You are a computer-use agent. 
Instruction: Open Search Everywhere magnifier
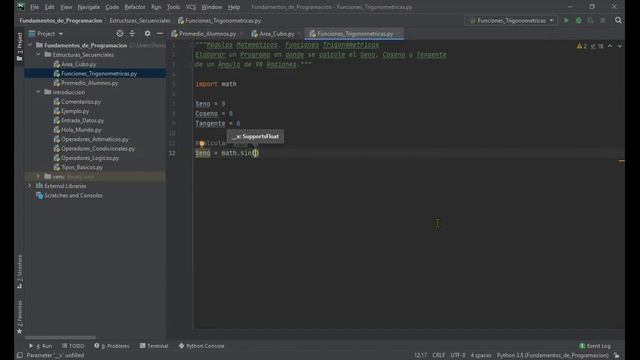click(618, 20)
